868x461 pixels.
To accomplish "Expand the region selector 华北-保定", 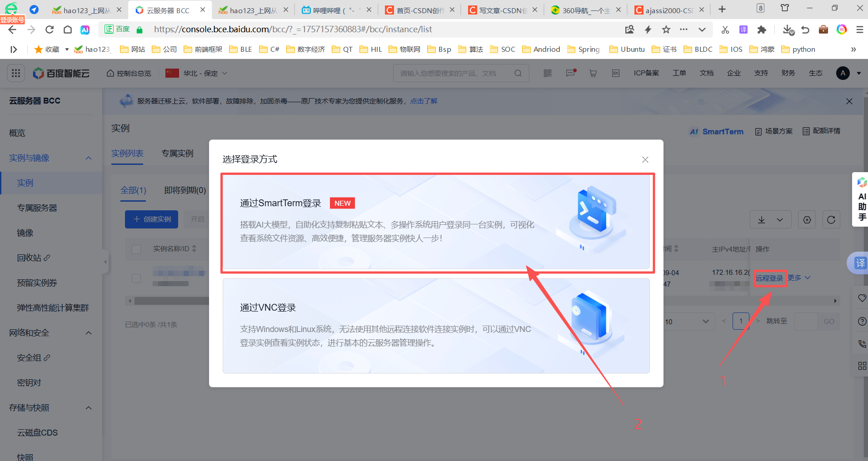I will 196,73.
